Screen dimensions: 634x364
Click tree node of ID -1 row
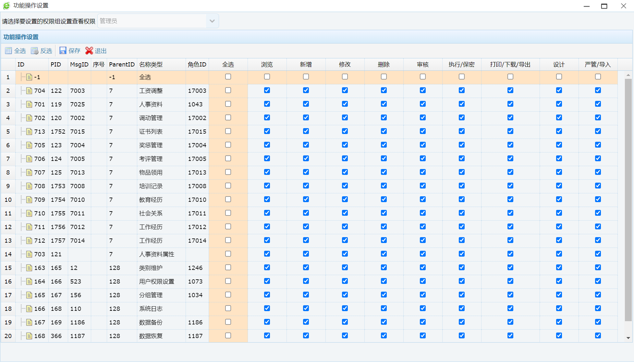(x=29, y=77)
